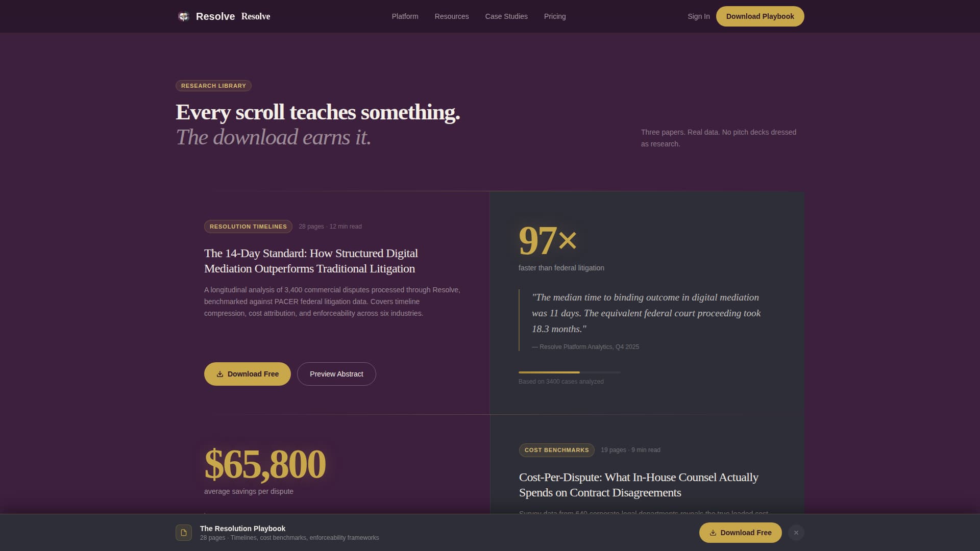
Task: Click the Download Playbook button
Action: [x=760, y=16]
